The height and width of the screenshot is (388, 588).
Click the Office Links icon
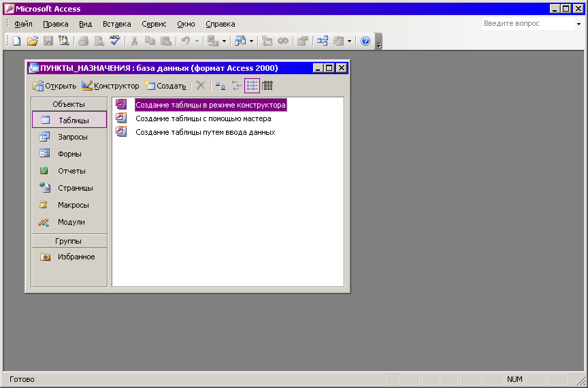[x=213, y=41]
